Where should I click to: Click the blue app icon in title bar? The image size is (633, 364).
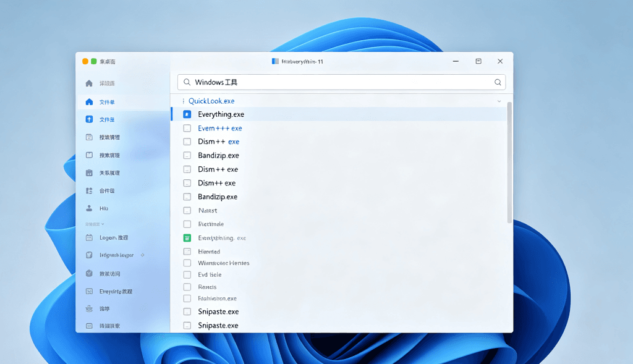pos(275,61)
